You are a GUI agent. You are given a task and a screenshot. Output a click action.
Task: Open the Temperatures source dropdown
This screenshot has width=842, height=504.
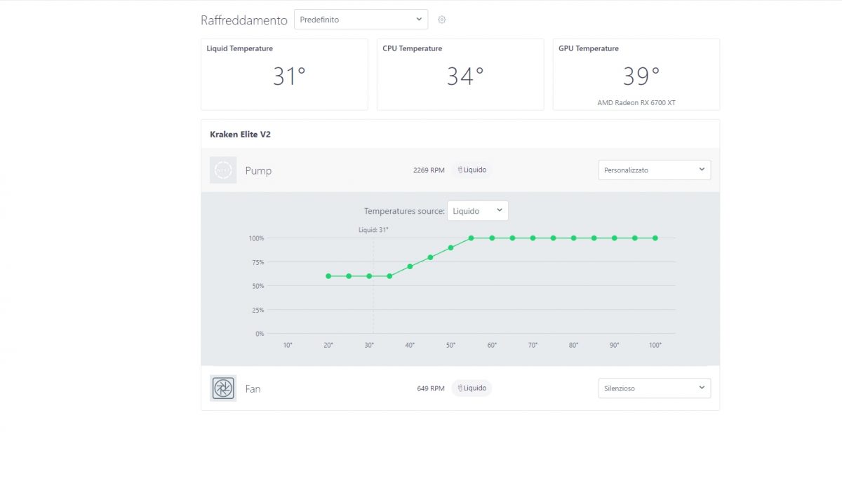pyautogui.click(x=477, y=210)
